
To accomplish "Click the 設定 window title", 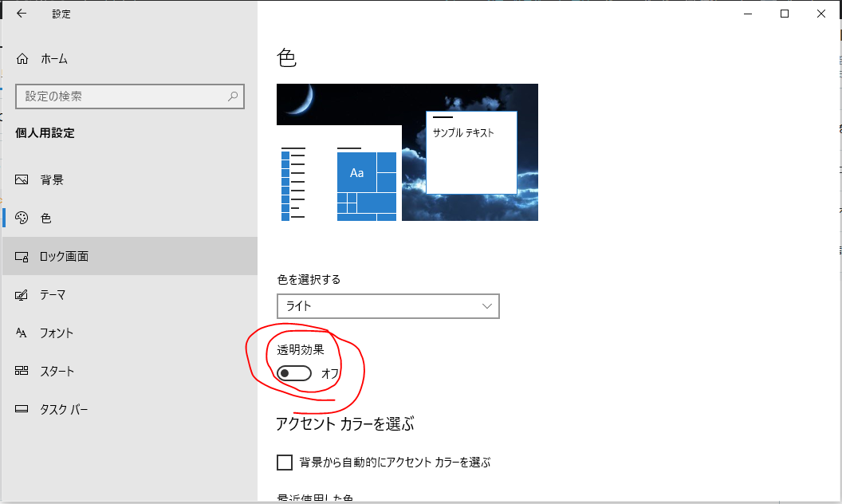I will [61, 14].
